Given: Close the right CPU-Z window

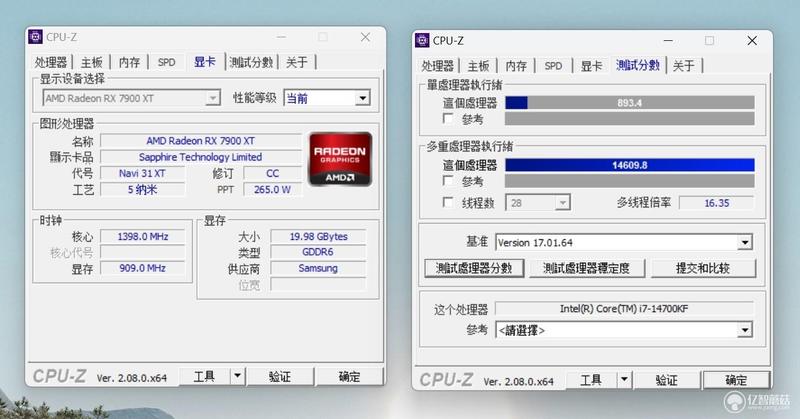Looking at the screenshot, I should [752, 40].
